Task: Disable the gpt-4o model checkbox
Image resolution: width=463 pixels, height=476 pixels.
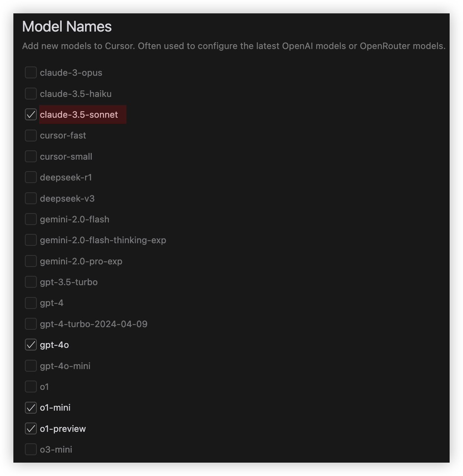Action: pos(31,345)
